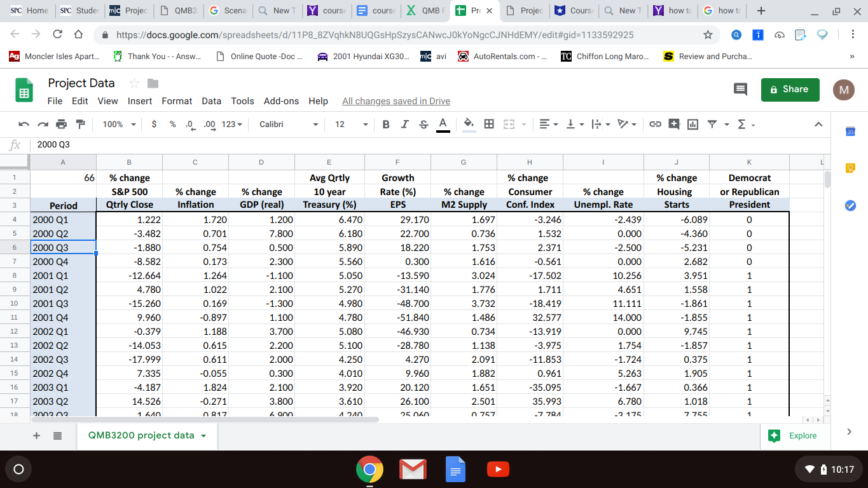Toggle strikethrough formatting
The image size is (868, 488).
[424, 125]
